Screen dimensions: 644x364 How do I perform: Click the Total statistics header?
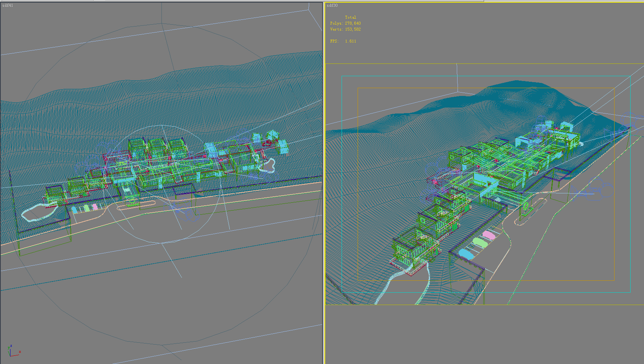[x=351, y=17]
